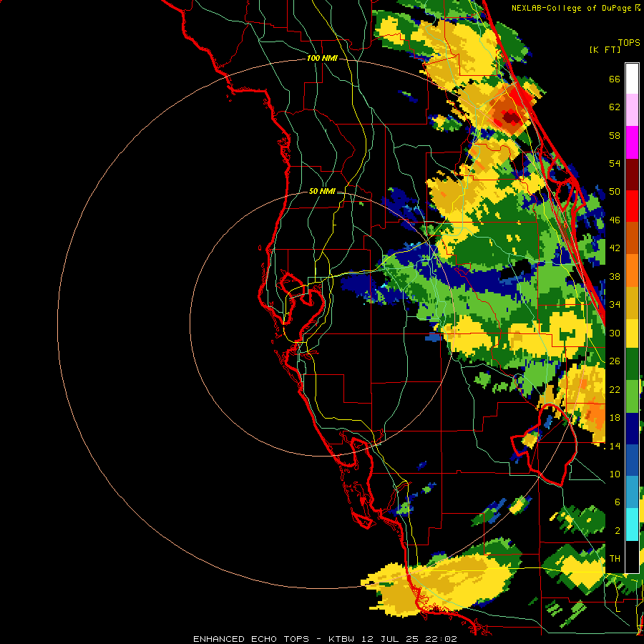Click the 66 value on the legend
644x644 pixels.
(615, 79)
